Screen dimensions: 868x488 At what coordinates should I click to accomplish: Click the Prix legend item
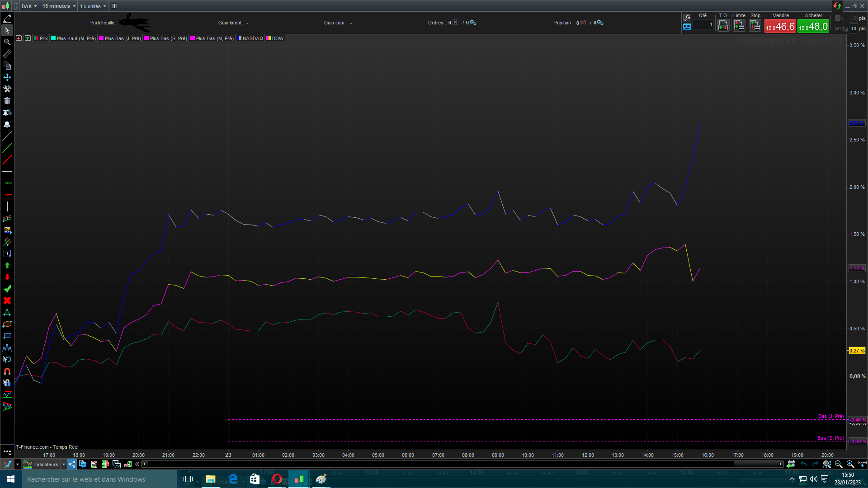point(41,38)
